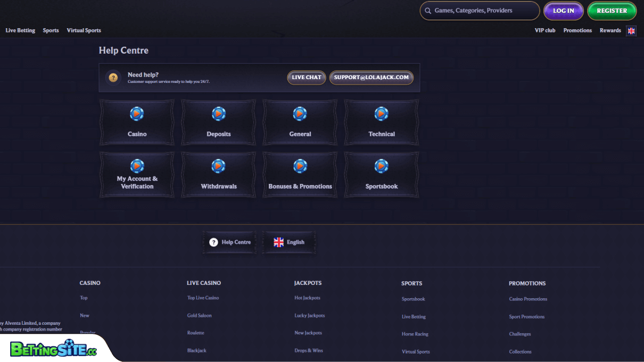Click the Deposits category chip icon
The width and height of the screenshot is (644, 362).
click(219, 114)
